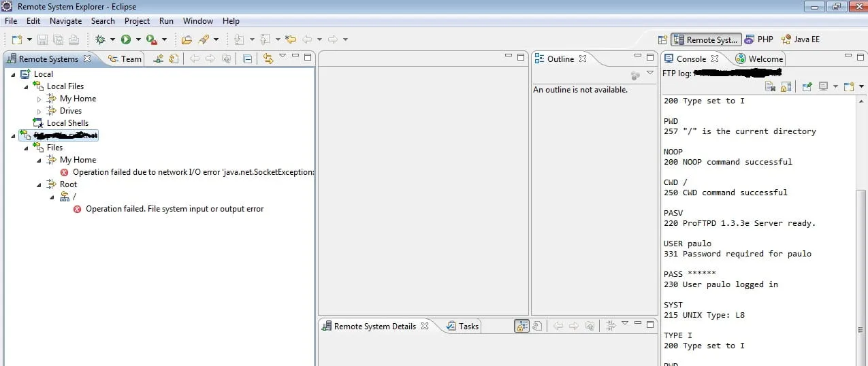This screenshot has width=868, height=366.
Task: Open the Edit menu
Action: [33, 21]
